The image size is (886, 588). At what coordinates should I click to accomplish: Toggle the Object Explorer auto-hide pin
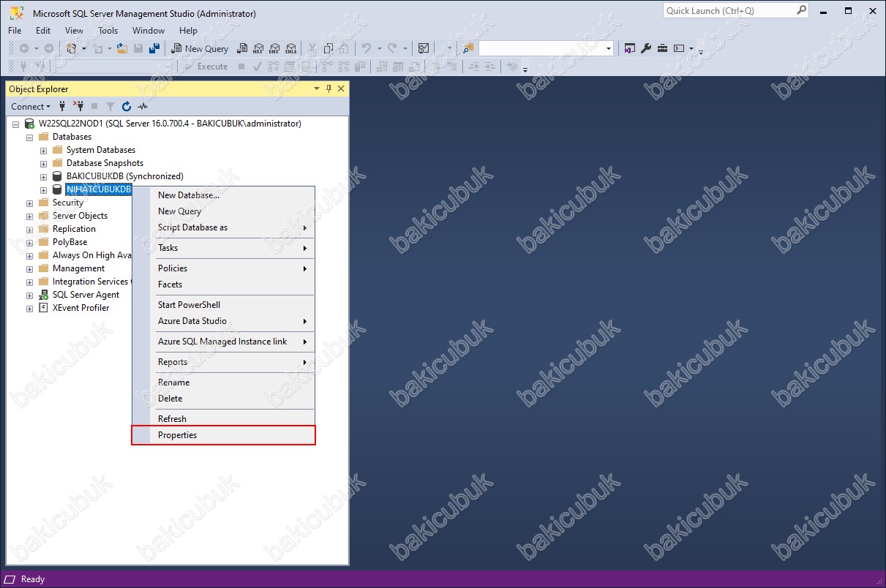pos(329,88)
